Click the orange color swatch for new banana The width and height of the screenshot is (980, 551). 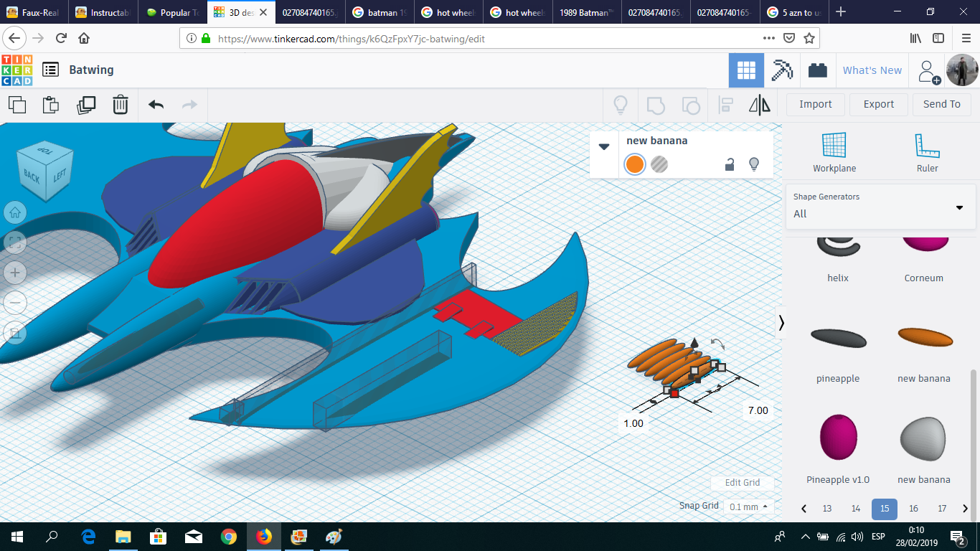click(x=634, y=164)
